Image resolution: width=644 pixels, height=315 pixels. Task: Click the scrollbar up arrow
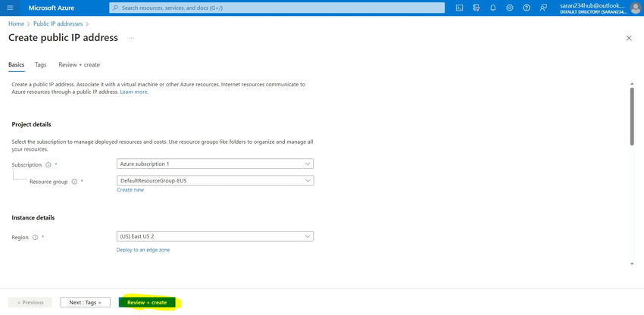tap(632, 83)
